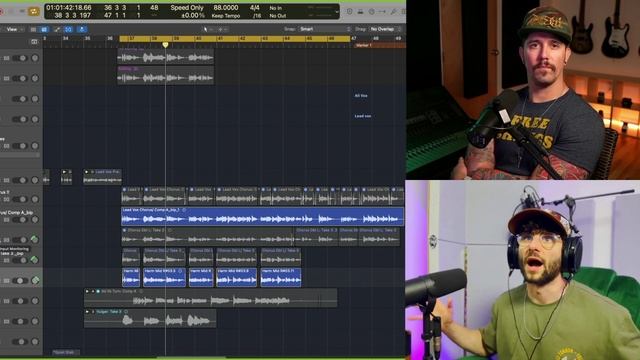The image size is (640, 360).
Task: Toggle the Show Automation icon
Action: (57, 29)
